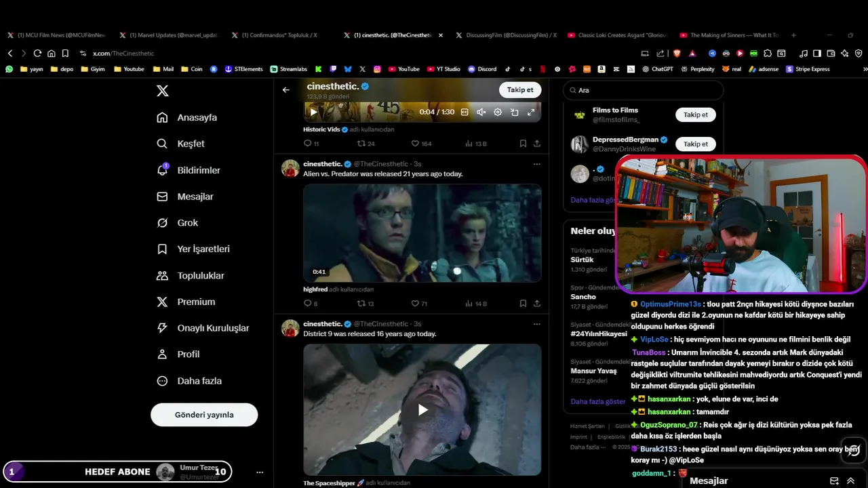Open video settings gear icon

click(498, 112)
